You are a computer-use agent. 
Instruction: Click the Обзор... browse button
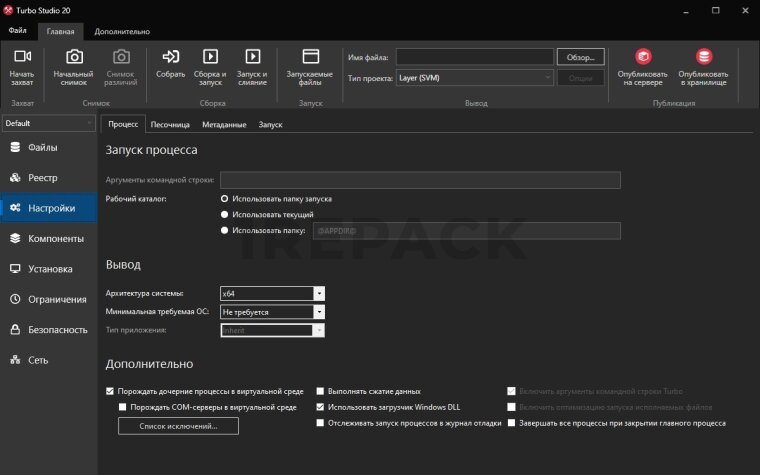tap(580, 57)
